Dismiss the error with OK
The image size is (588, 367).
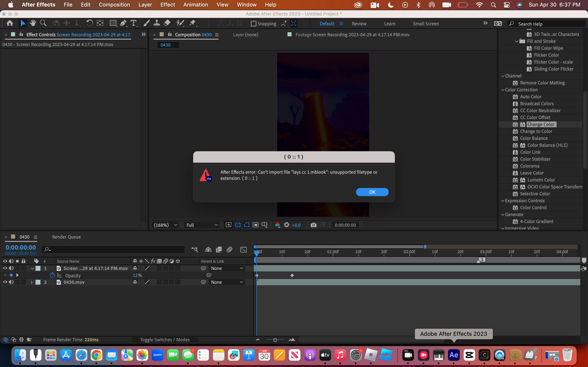(x=372, y=192)
